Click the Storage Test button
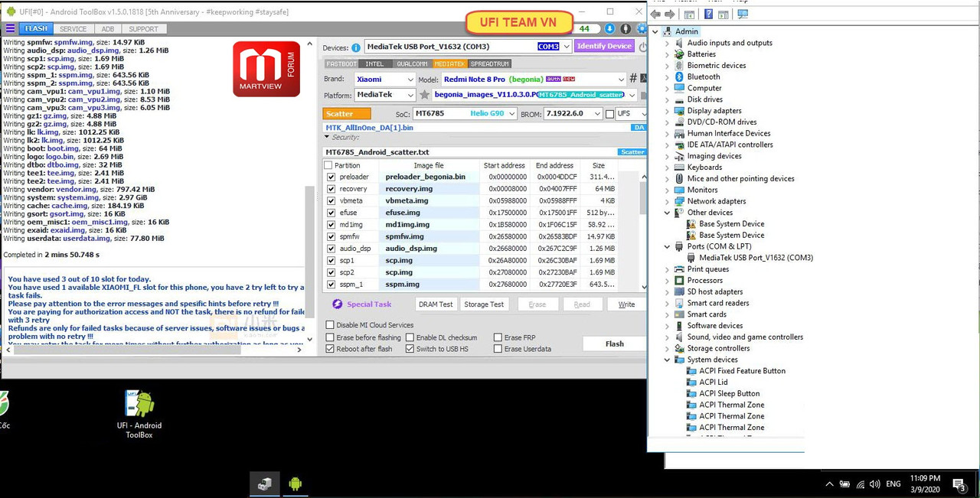This screenshot has height=498, width=980. (x=484, y=304)
